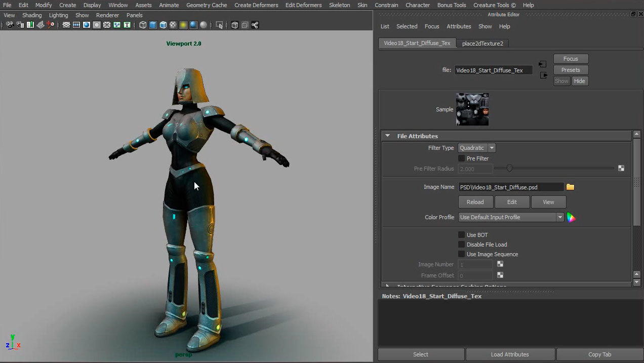Enable wireframe display cube icon
644x363 pixels.
[143, 25]
